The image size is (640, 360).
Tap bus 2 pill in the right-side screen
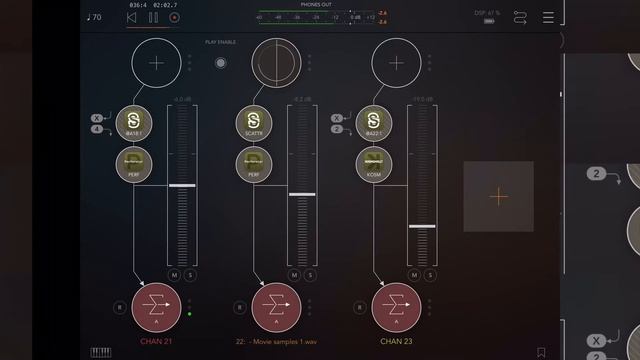tap(596, 174)
